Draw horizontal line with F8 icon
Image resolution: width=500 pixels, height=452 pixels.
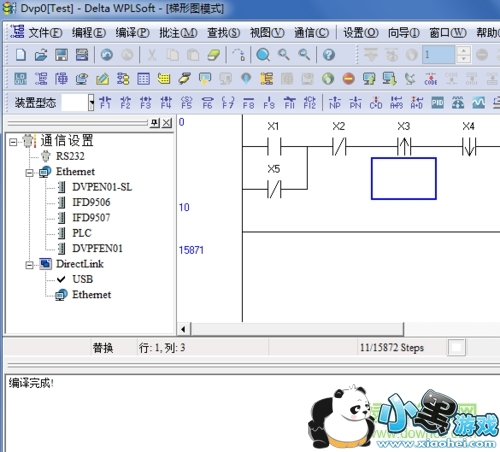click(x=249, y=103)
